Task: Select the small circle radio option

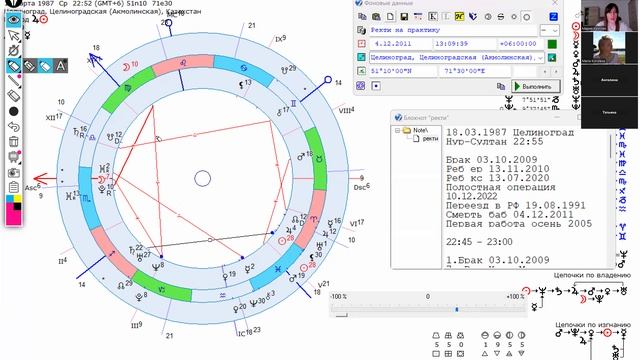Action: coord(514,17)
